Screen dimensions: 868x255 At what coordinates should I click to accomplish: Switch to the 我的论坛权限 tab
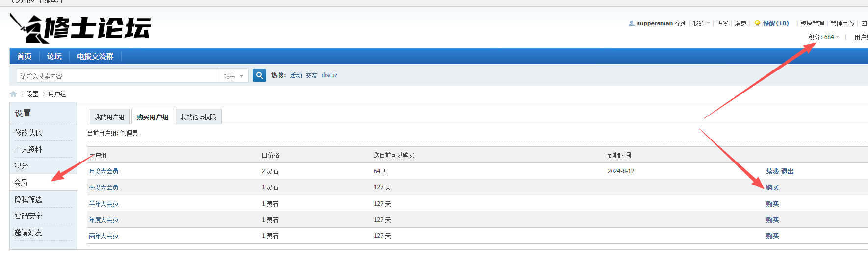click(x=198, y=117)
